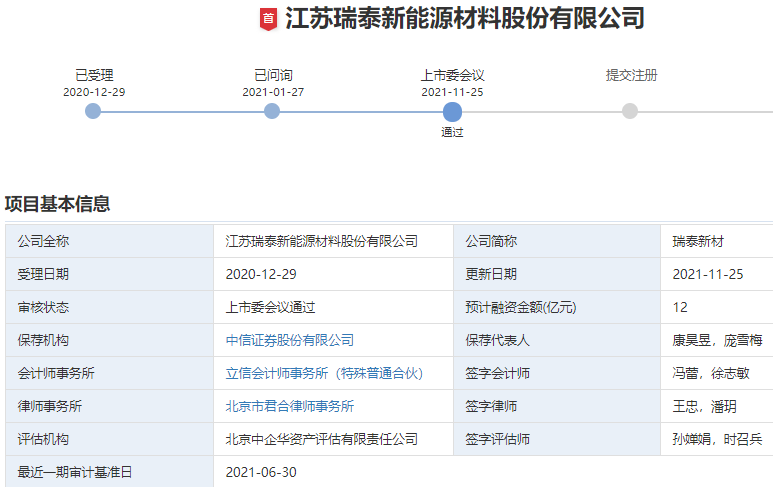This screenshot has width=773, height=487.
Task: Click the 2021-06-30 audit base date cell
Action: 261,472
